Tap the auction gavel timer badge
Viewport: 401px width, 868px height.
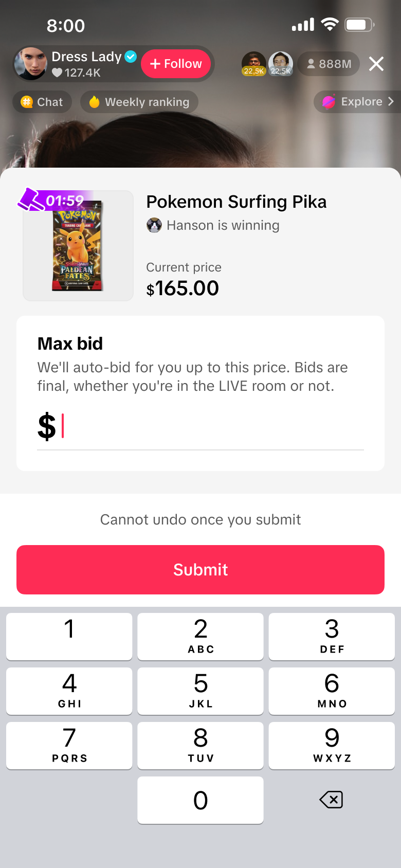(x=51, y=200)
